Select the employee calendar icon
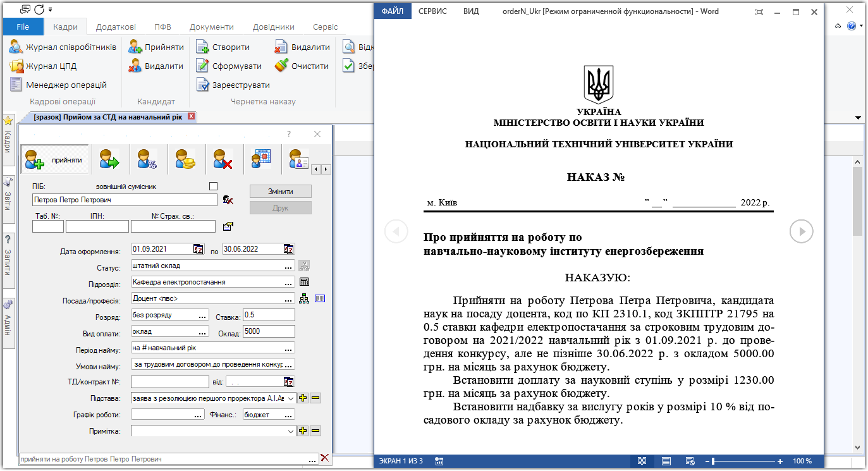The image size is (868, 471). [x=261, y=159]
